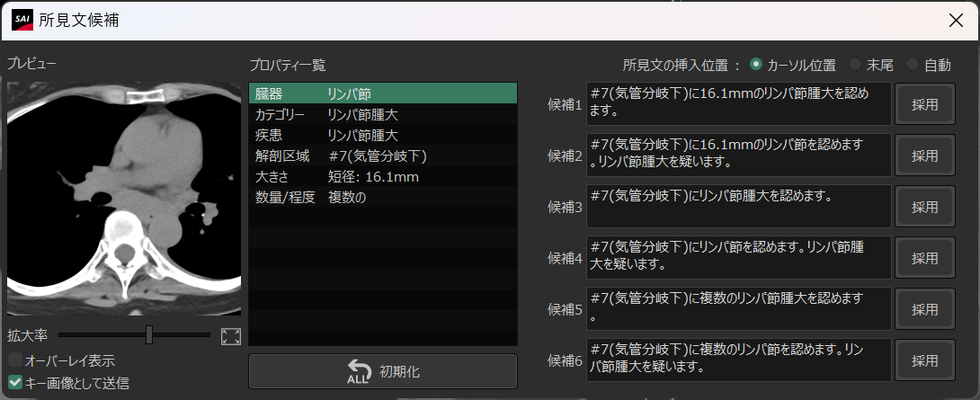Select the 末尾 insertion position option
This screenshot has width=980, height=400.
[854, 65]
